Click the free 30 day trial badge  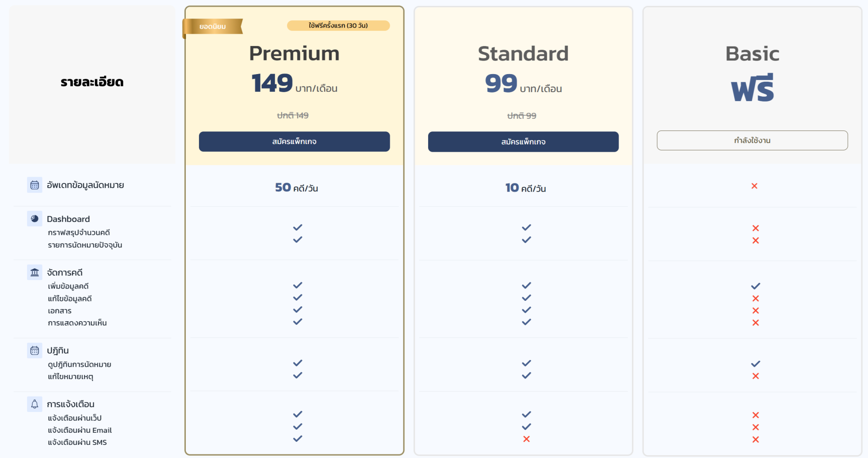[x=338, y=26]
